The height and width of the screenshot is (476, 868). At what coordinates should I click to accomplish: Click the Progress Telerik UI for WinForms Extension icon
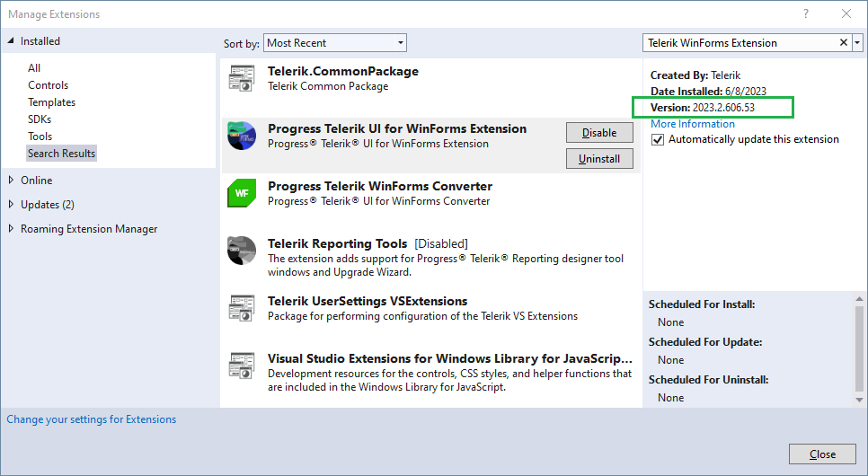coord(242,136)
